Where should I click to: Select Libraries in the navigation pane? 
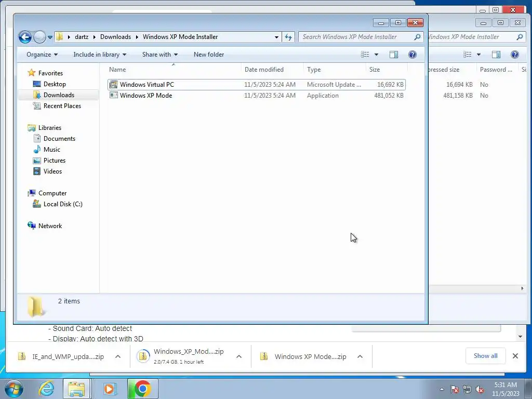[49, 128]
